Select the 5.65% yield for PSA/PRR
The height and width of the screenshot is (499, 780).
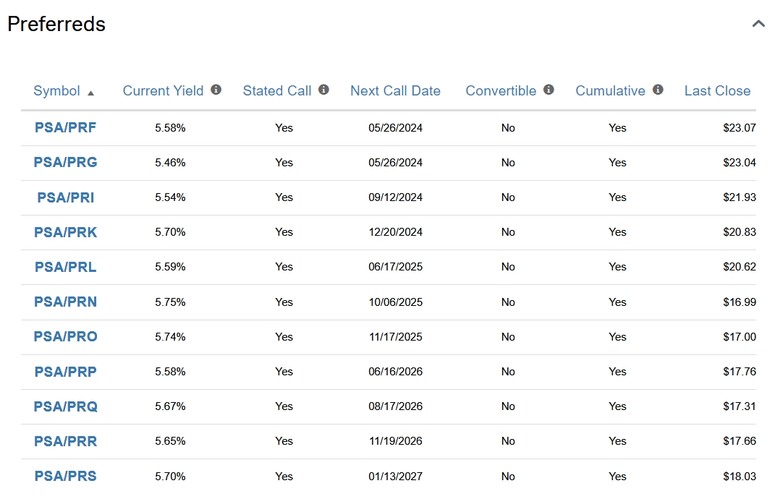[170, 441]
